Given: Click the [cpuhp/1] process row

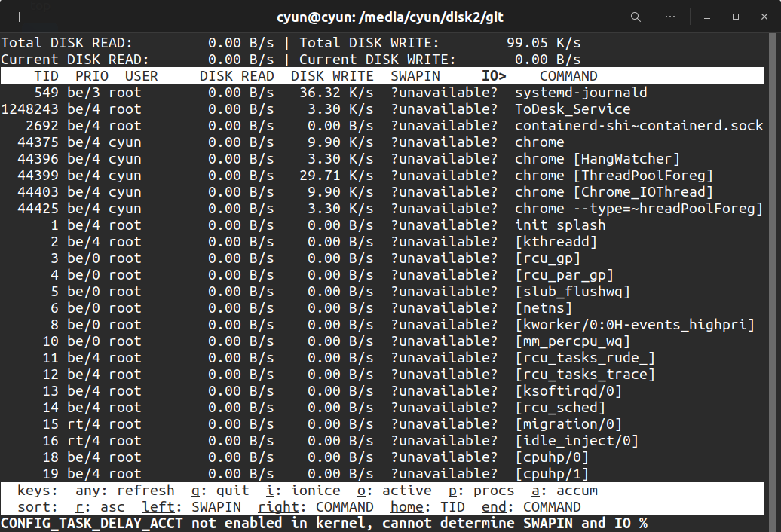Looking at the screenshot, I should tap(382, 473).
